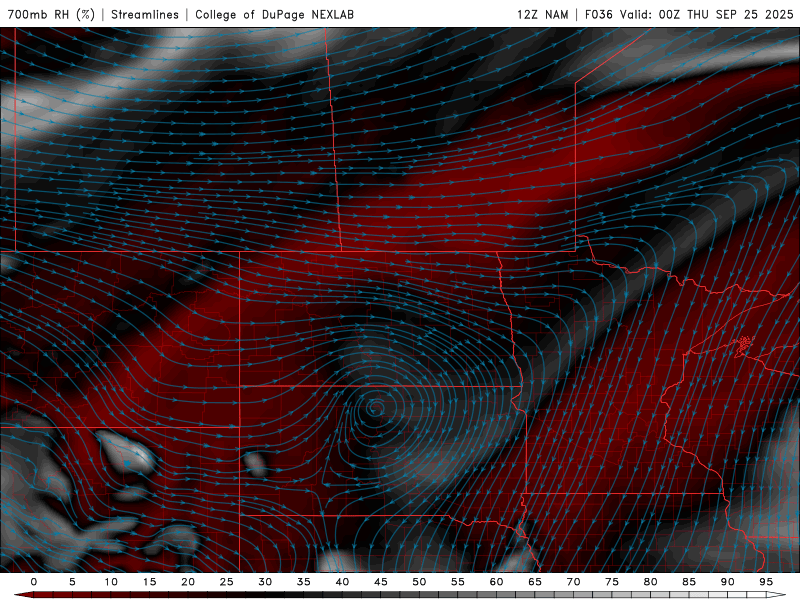Click the "60" label on color bar
The height and width of the screenshot is (600, 800).
click(x=496, y=582)
